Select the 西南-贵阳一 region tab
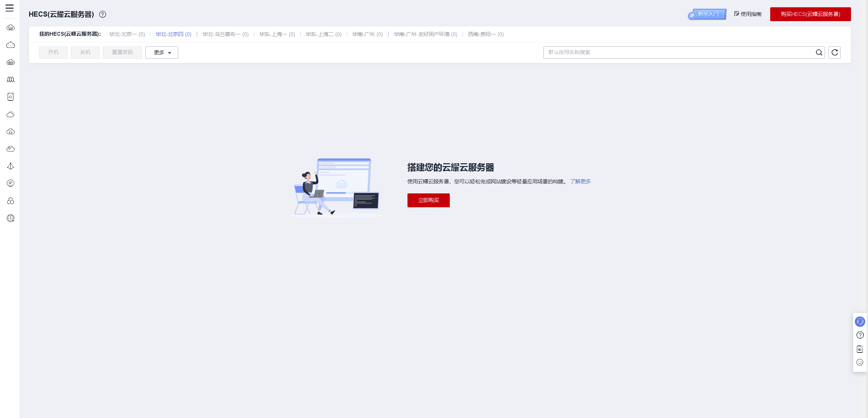Viewport: 868px width, 418px height. pos(485,34)
